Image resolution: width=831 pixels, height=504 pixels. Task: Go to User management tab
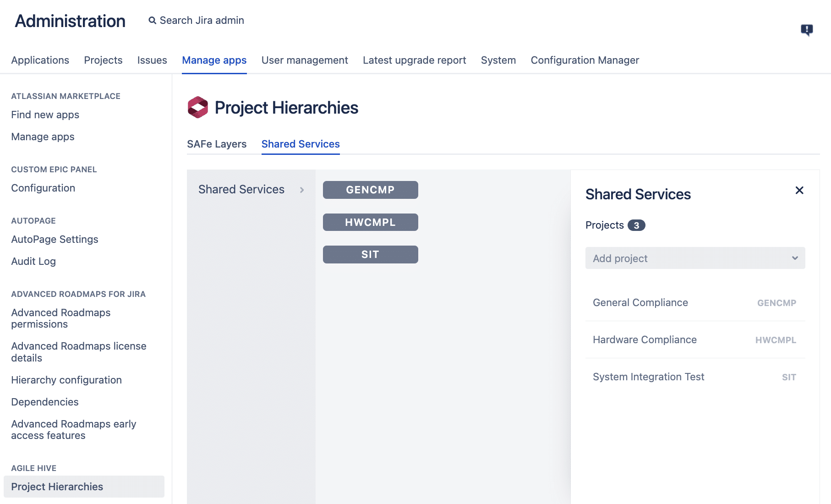point(305,60)
